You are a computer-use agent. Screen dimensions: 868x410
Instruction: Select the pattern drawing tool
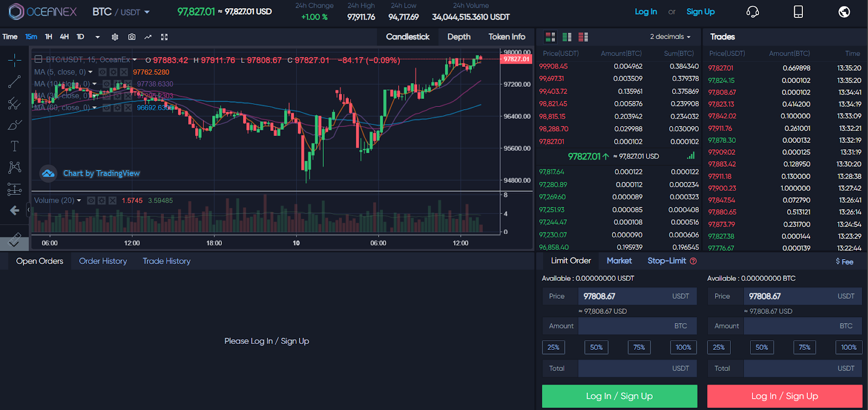pyautogui.click(x=15, y=167)
